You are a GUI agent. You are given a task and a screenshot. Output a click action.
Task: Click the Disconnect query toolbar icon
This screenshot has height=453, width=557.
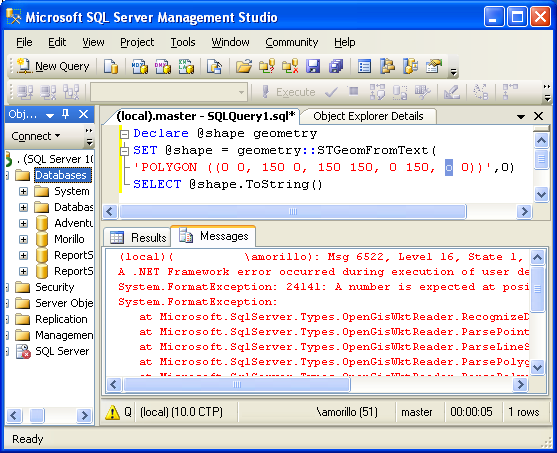pyautogui.click(x=48, y=92)
